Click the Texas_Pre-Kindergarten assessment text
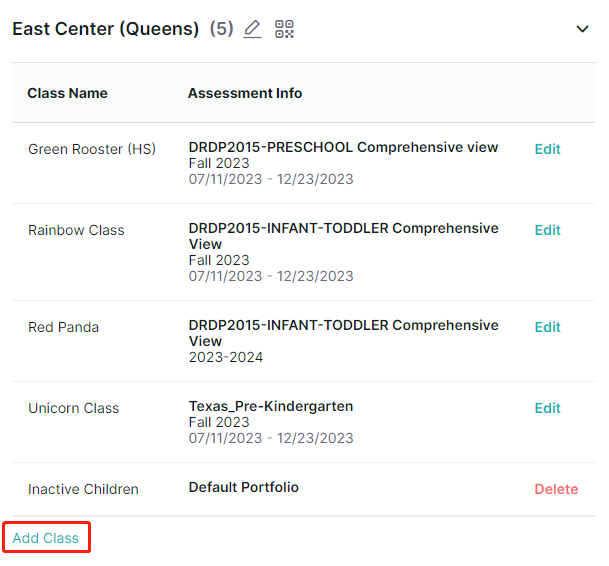Screen dimensions: 609x566 (x=271, y=406)
